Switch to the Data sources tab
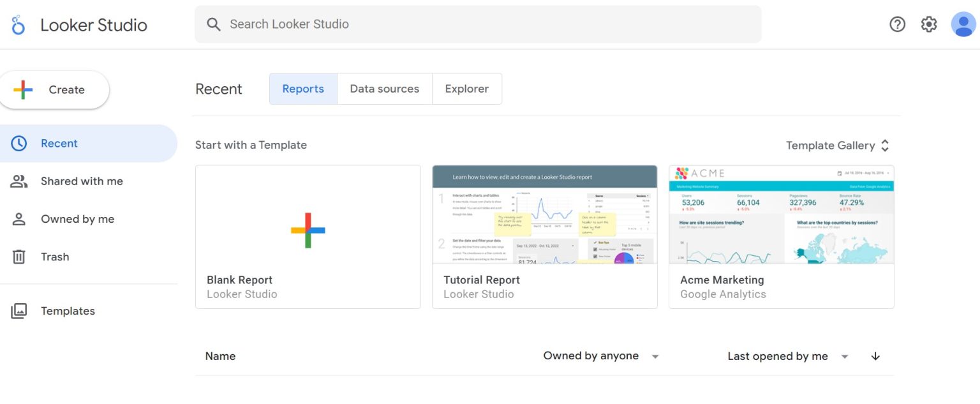This screenshot has height=404, width=980. pos(384,88)
